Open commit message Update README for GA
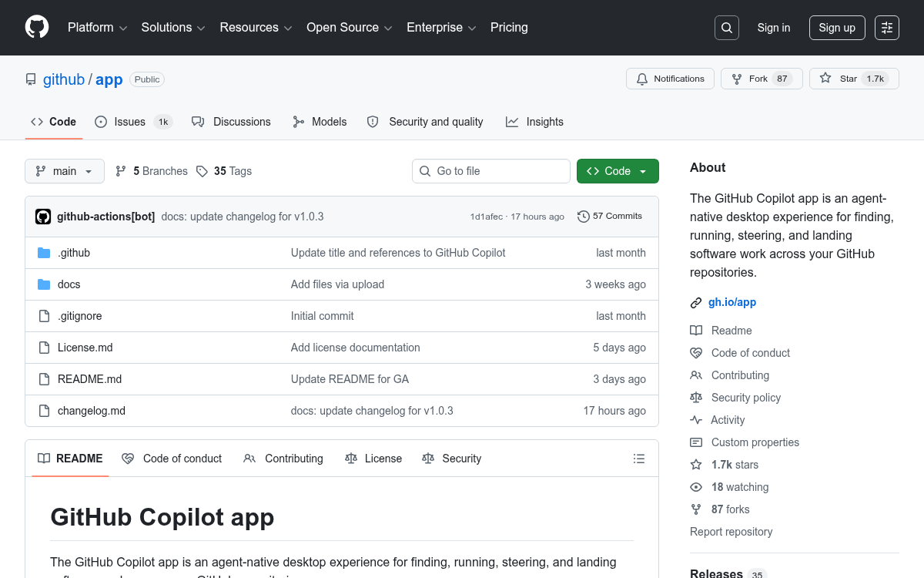This screenshot has width=924, height=578. [350, 379]
